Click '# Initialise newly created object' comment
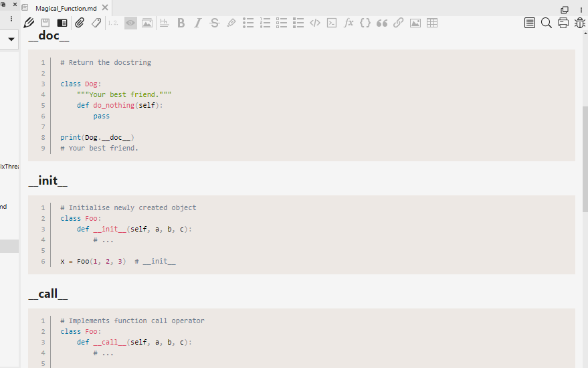The height and width of the screenshot is (368, 588). (128, 208)
